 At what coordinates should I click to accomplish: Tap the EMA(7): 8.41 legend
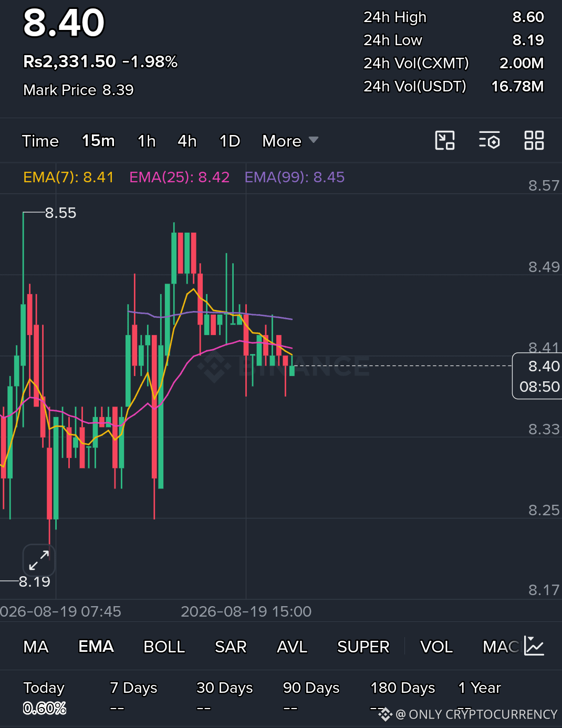(69, 177)
